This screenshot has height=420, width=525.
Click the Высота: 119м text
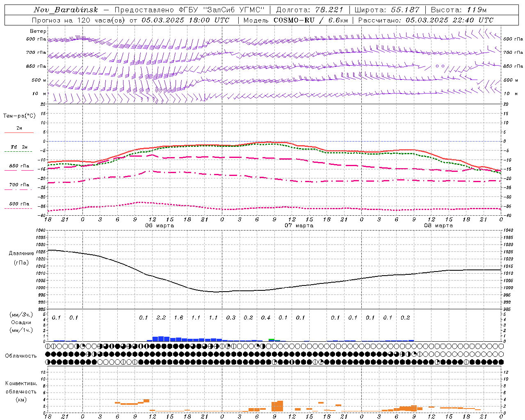pyautogui.click(x=459, y=10)
